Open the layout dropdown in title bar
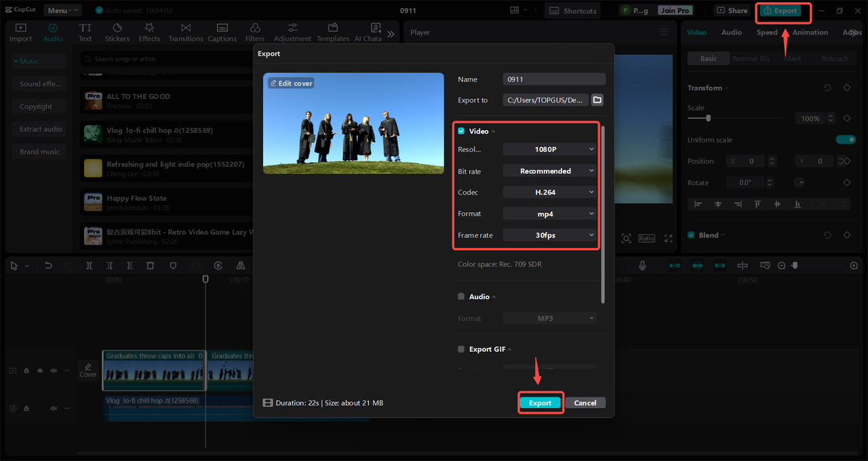 click(x=519, y=10)
